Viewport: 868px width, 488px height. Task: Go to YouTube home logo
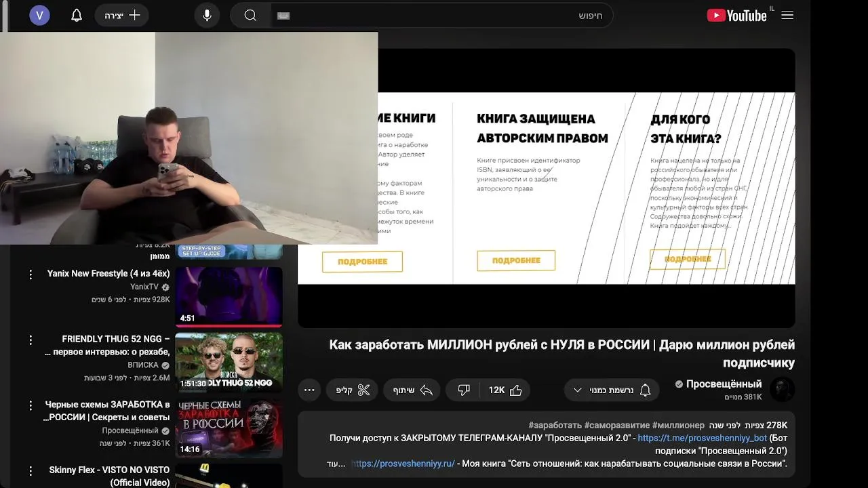point(737,15)
